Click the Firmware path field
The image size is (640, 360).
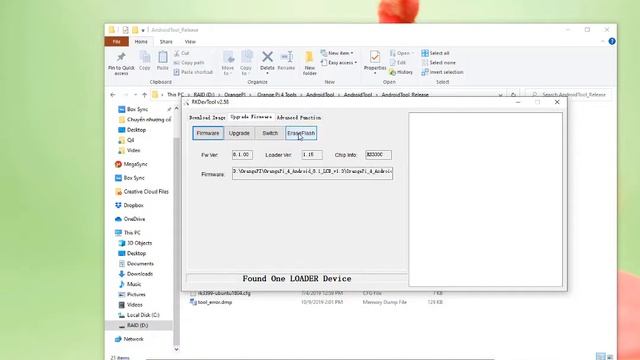pyautogui.click(x=312, y=173)
